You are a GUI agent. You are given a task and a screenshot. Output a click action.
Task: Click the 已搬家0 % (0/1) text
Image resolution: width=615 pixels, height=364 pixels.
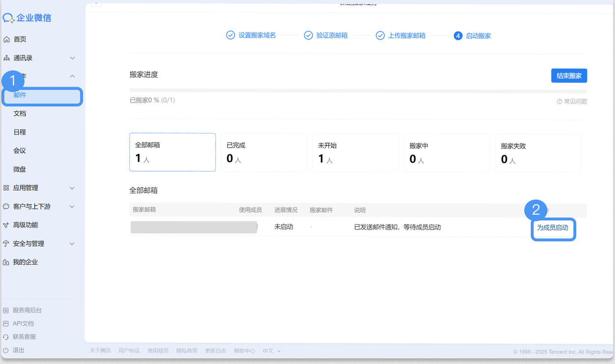pos(152,100)
